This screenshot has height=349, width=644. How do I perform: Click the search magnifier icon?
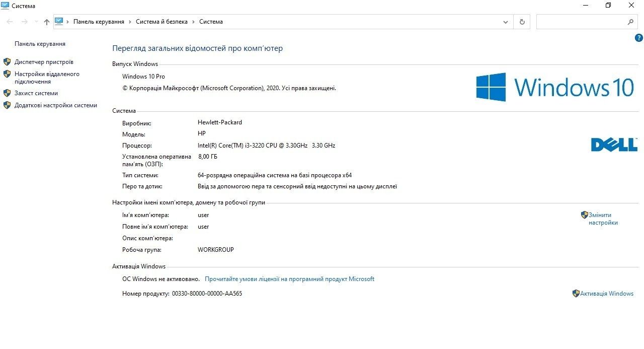coord(630,22)
